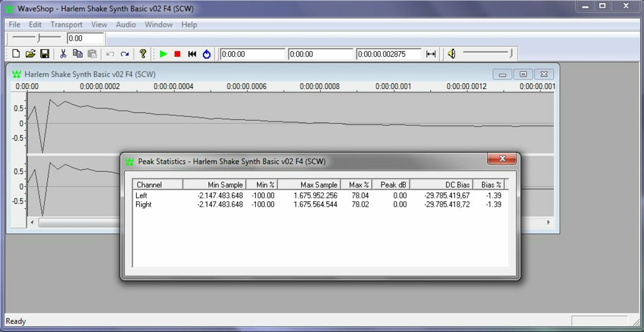Click the DC Bias value -29.785.419,67

tap(447, 195)
